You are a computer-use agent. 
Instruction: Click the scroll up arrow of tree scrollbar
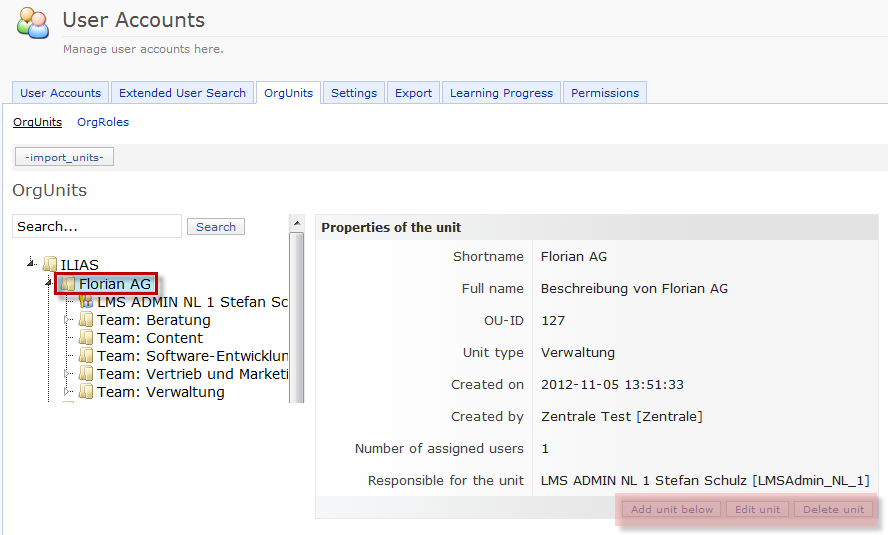click(296, 221)
